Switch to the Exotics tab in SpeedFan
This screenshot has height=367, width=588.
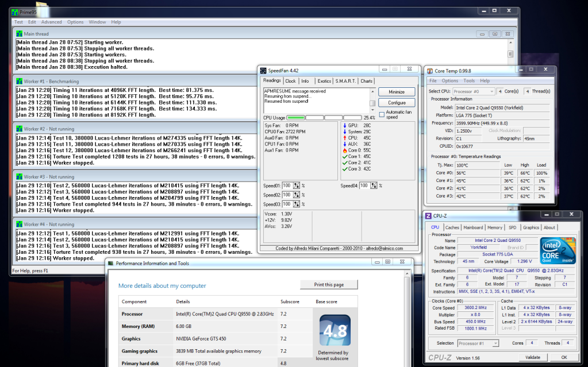(324, 81)
